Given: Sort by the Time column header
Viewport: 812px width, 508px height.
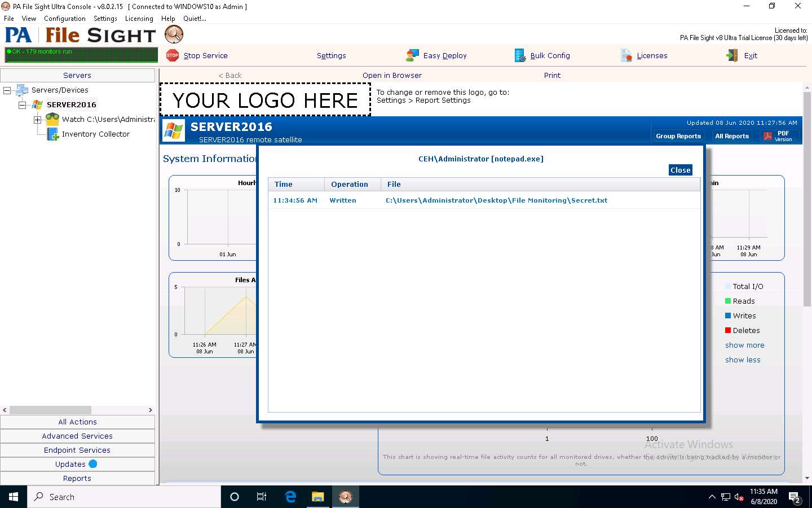Looking at the screenshot, I should pos(297,184).
